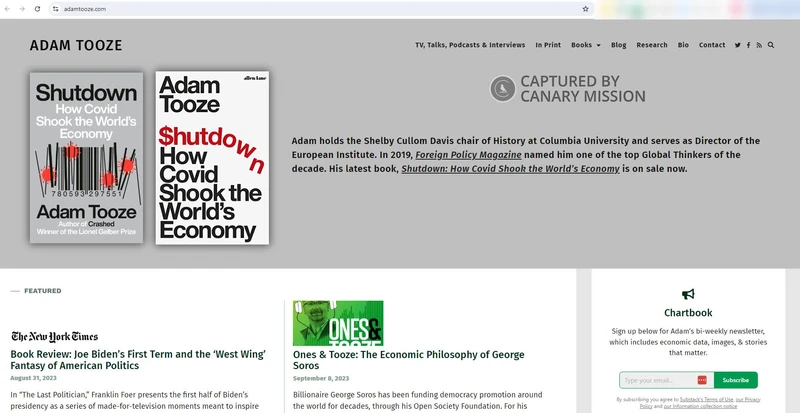This screenshot has width=800, height=413.
Task: Open TV, Talks, Podcasts & Interviews
Action: (x=470, y=45)
